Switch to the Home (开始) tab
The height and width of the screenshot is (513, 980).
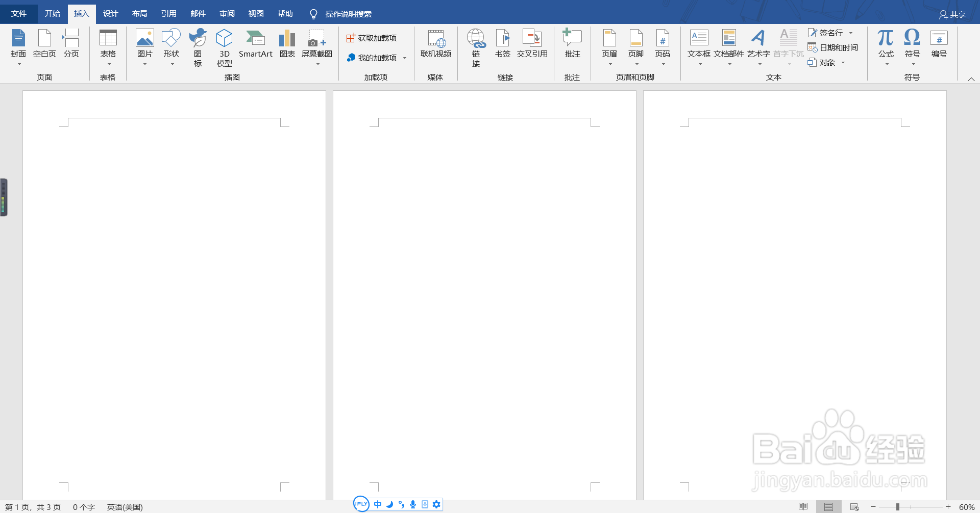[x=52, y=14]
